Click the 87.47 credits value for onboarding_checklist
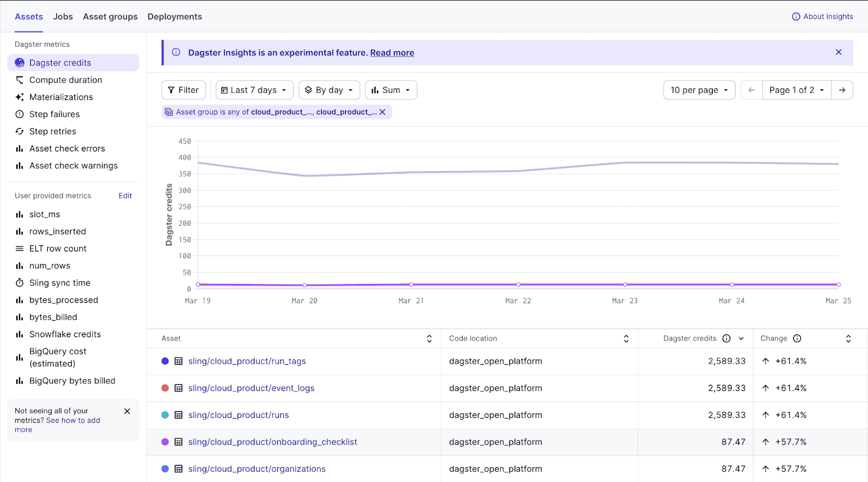 click(x=733, y=442)
